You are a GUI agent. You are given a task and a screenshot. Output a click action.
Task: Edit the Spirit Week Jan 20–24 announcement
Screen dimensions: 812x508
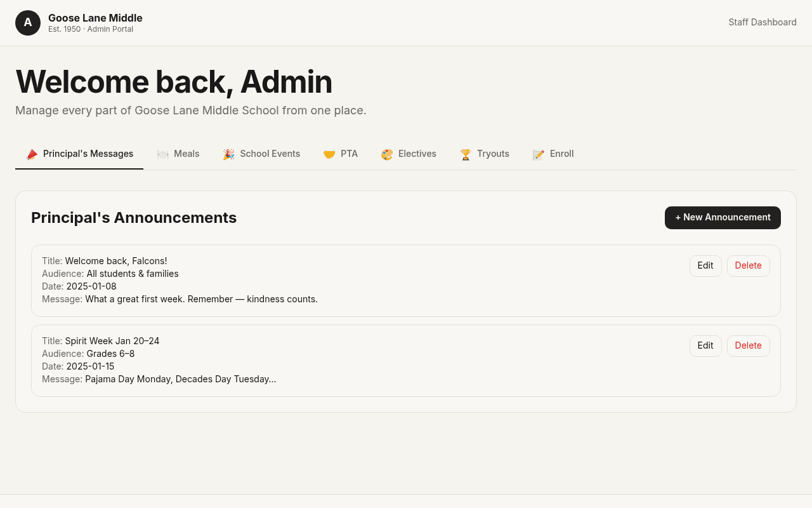(x=705, y=346)
